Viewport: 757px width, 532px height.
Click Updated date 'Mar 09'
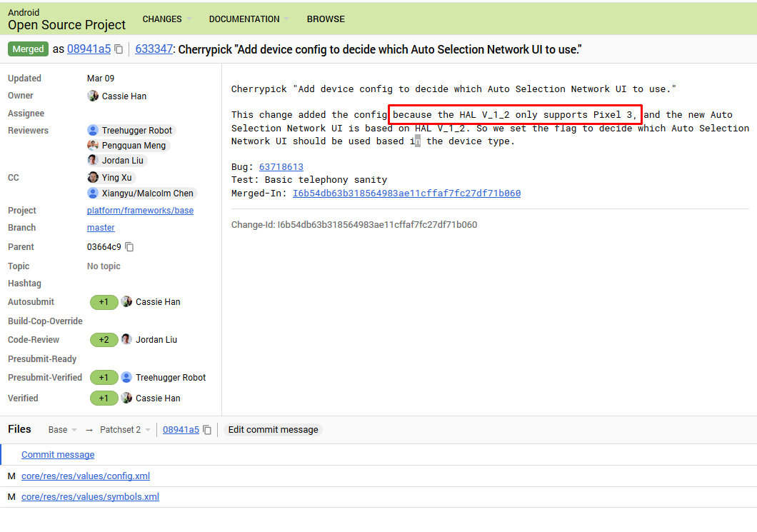[101, 79]
